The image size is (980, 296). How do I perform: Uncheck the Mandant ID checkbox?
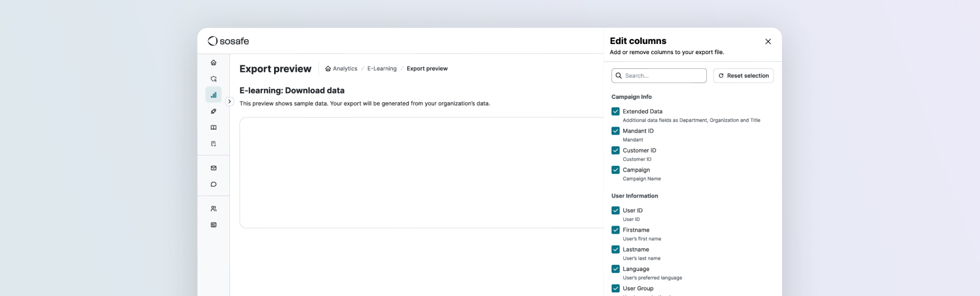[x=616, y=131]
